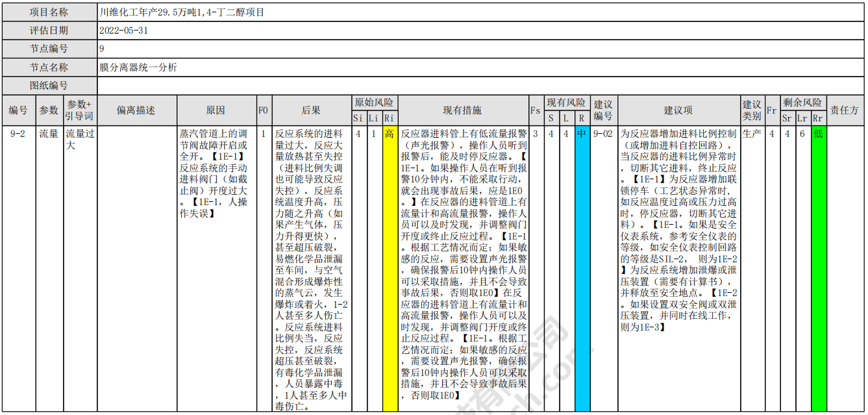868x415 pixels.
Task: Click the 责任方 column header
Action: (845, 110)
